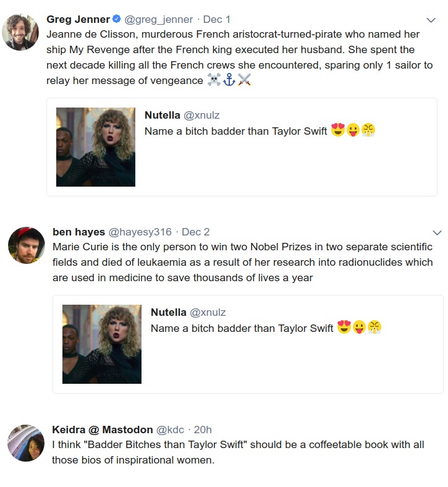The image size is (448, 487).
Task: Open the Dec 1 tweet timestamp
Action: click(217, 19)
